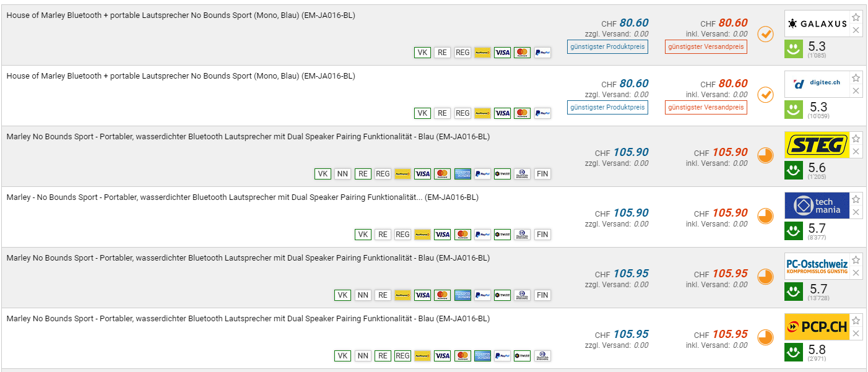This screenshot has width=868, height=372.
Task: Click the green smiley rating for digitec.ch
Action: 794,109
